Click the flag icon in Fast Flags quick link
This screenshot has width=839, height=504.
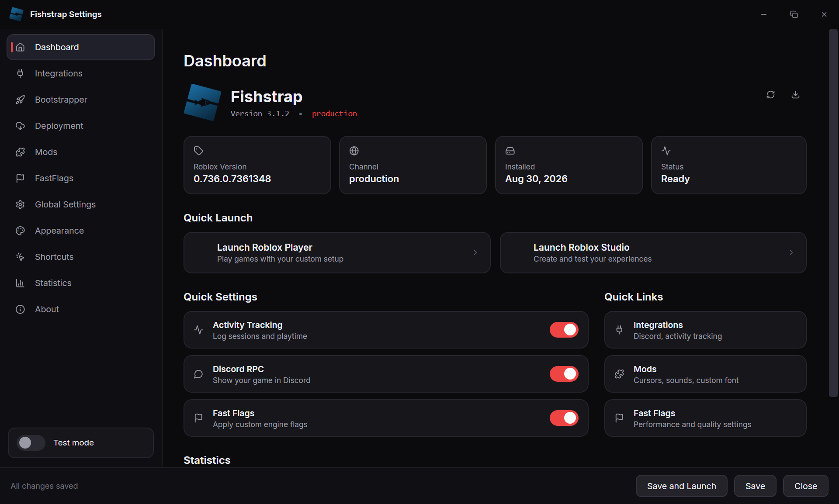click(x=619, y=418)
